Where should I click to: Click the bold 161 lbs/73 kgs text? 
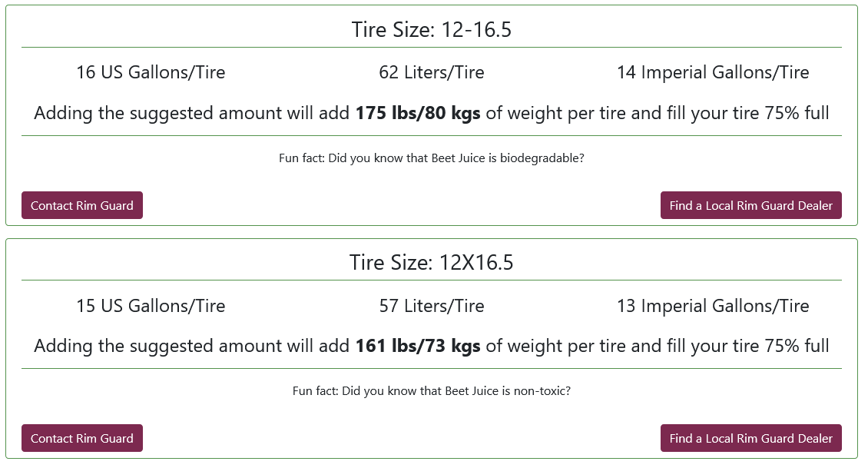coord(418,346)
